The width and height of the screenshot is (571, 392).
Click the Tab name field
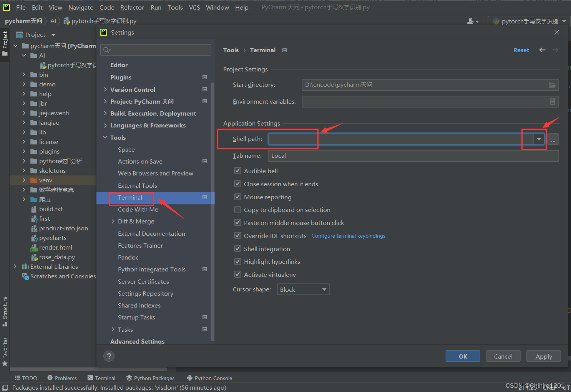413,156
